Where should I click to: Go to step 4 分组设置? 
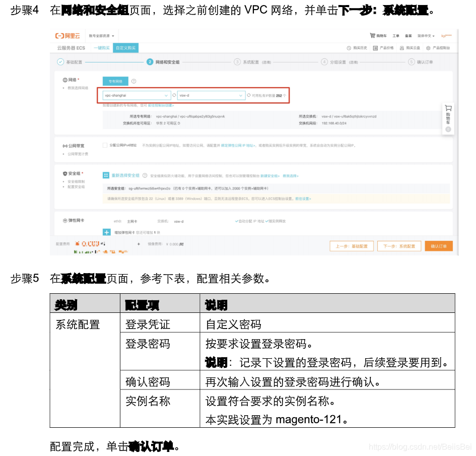pos(339,62)
